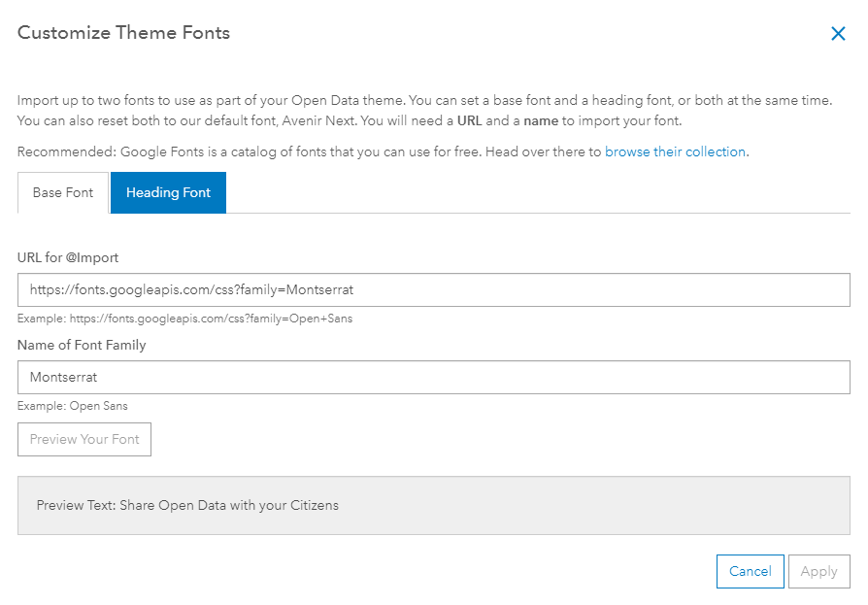Click the gray Preview Text box
Image resolution: width=868 pixels, height=605 pixels.
pyautogui.click(x=433, y=505)
